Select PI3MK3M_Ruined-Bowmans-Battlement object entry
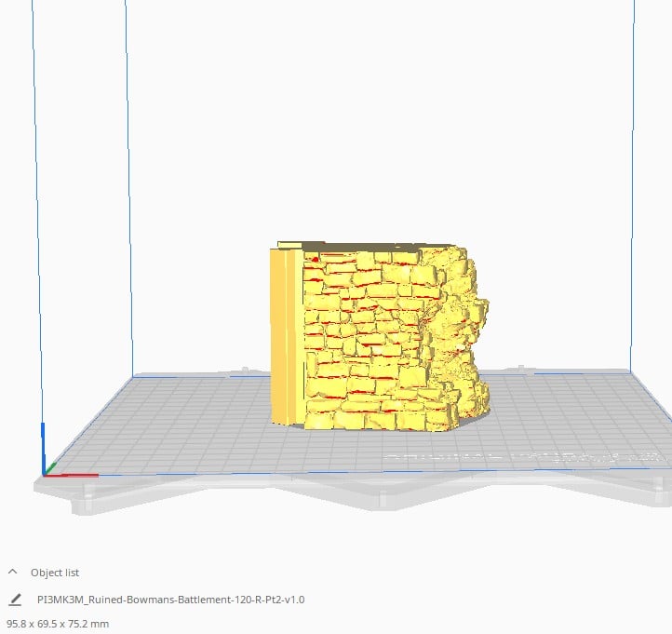 (x=170, y=600)
